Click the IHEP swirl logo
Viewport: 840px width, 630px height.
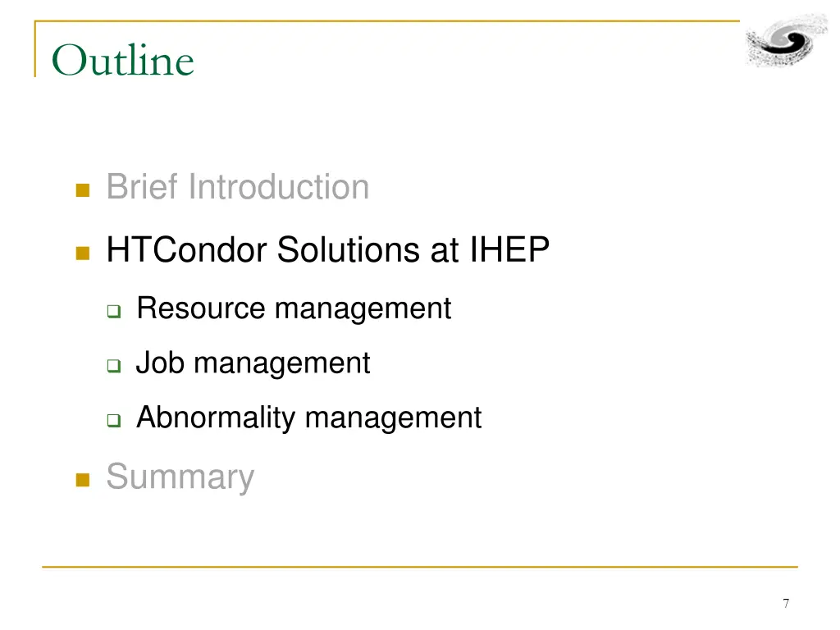[x=787, y=41]
